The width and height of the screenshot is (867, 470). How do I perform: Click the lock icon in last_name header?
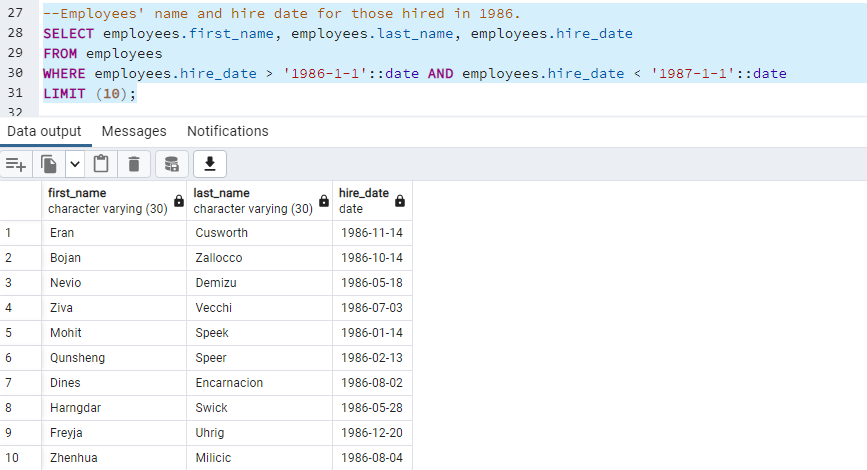tap(324, 201)
